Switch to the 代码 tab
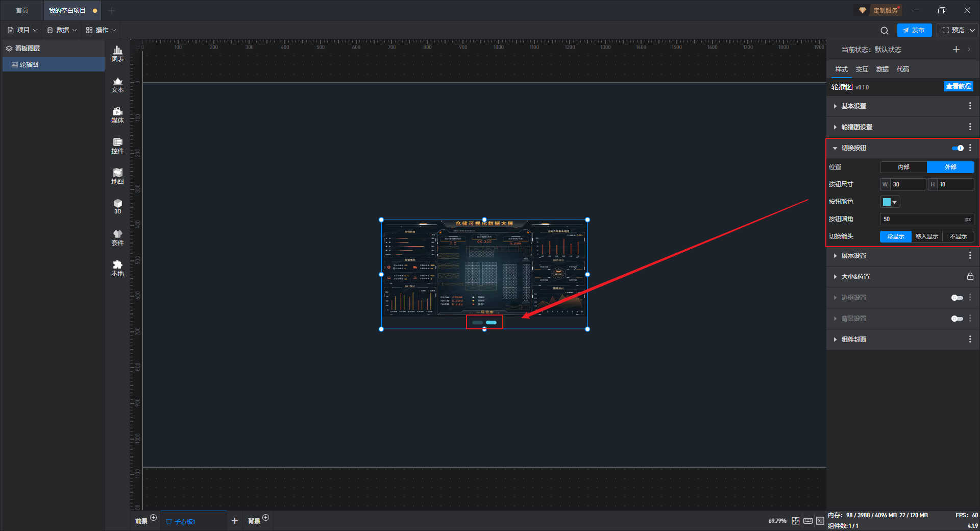Viewport: 980px width, 531px height. [902, 69]
